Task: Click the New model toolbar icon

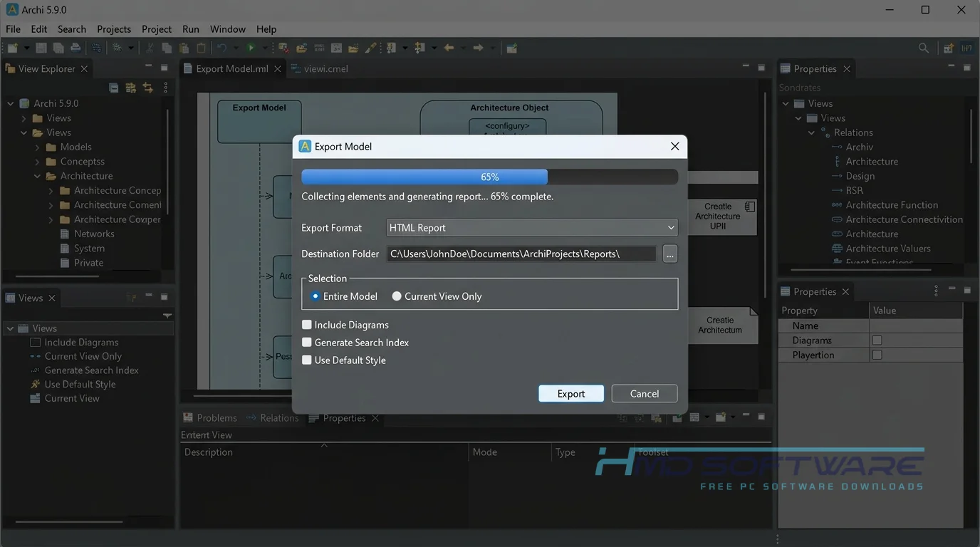Action: click(x=12, y=48)
